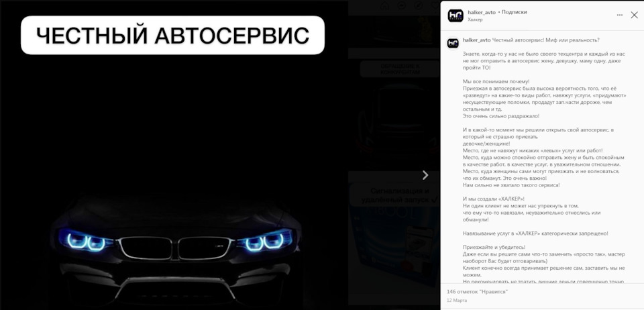The width and height of the screenshot is (644, 310).
Task: Open halker_avto username in the caption
Action: [476, 40]
